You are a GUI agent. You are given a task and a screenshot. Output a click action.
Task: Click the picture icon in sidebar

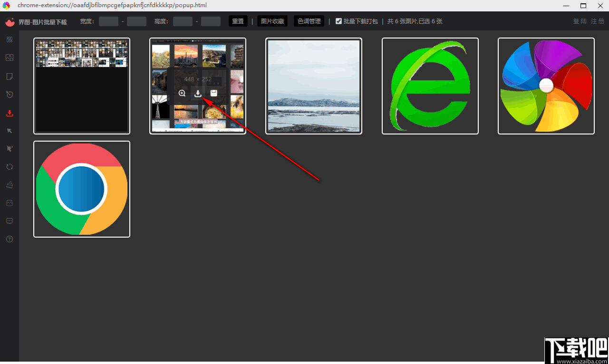point(10,57)
